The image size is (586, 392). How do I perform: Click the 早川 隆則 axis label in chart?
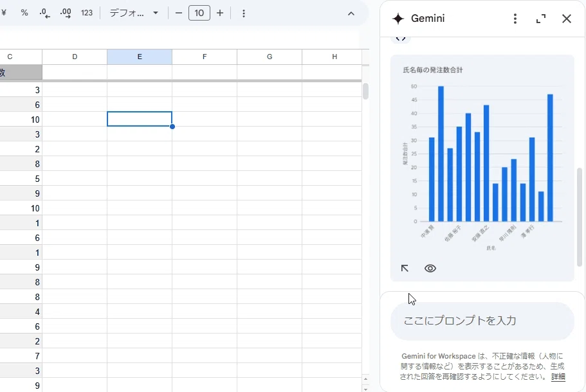507,233
